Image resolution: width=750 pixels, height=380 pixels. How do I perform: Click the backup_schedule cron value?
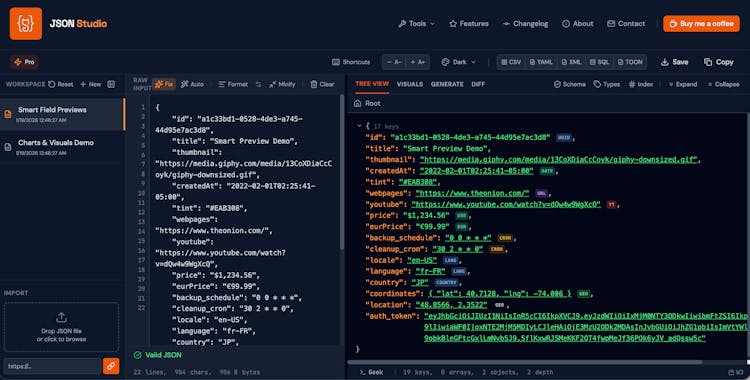point(468,238)
